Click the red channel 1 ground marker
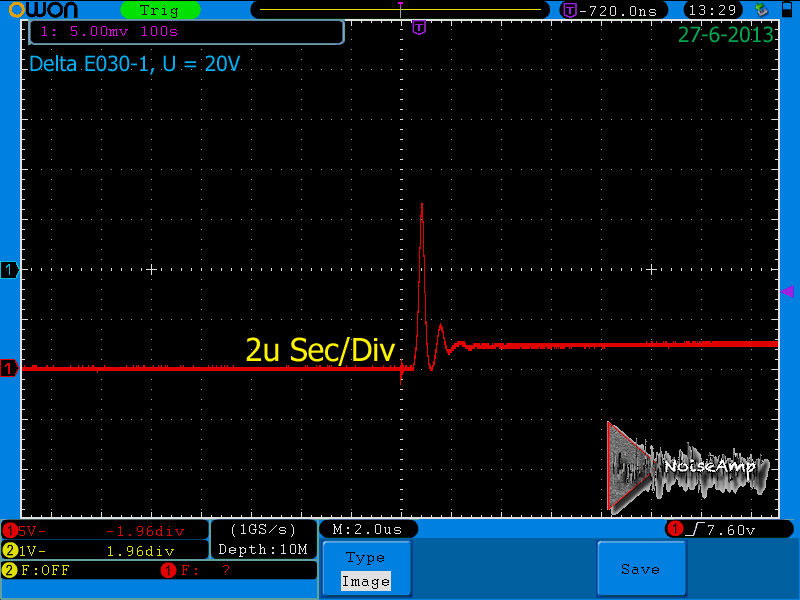Screen dimensions: 800x600 point(9,368)
